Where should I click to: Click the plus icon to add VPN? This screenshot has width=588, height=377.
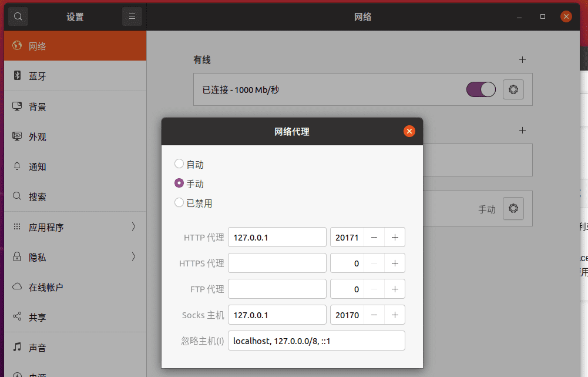pyautogui.click(x=522, y=131)
